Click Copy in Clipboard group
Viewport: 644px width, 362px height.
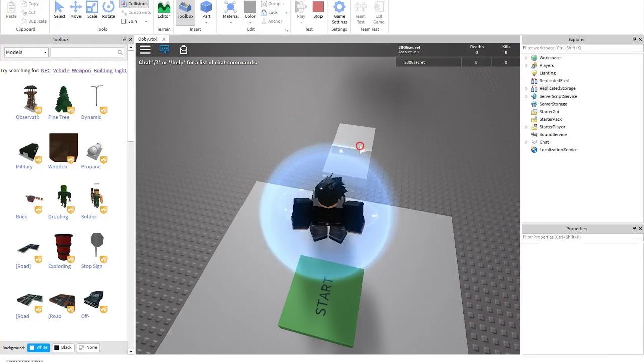coord(30,4)
